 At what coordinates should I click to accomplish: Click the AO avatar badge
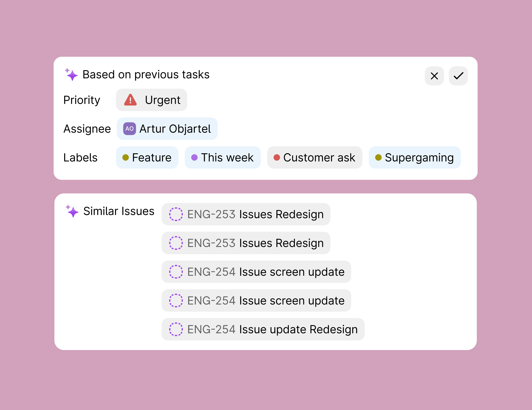pos(129,128)
